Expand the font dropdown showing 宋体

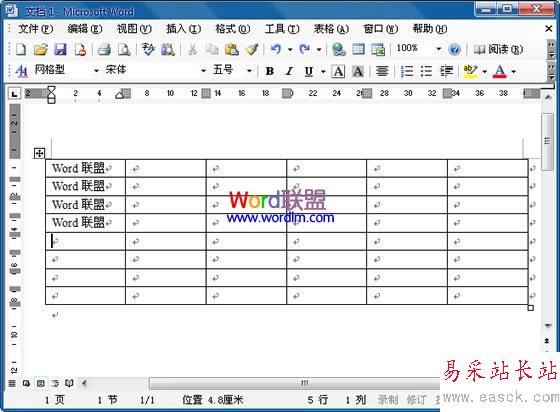(203, 71)
